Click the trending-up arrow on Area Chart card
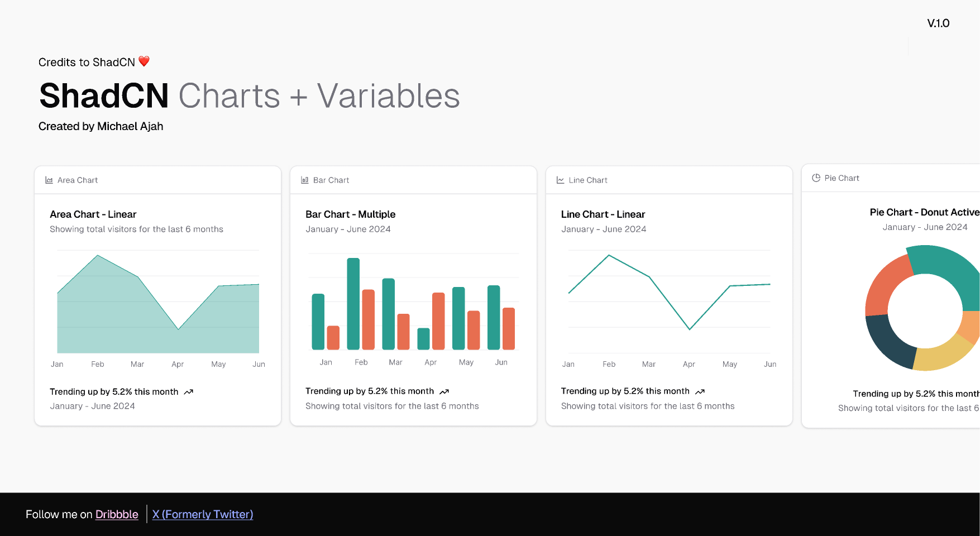This screenshot has height=536, width=980. (188, 391)
